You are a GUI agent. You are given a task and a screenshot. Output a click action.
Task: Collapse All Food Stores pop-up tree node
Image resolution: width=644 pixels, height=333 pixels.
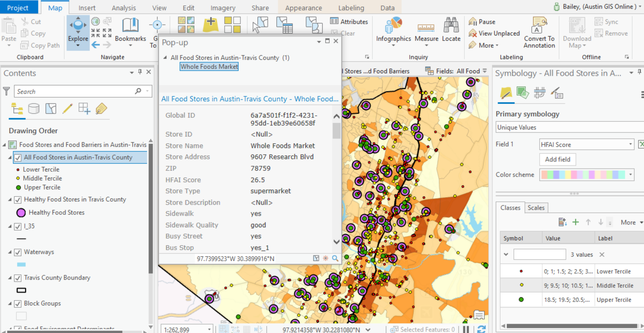coord(165,57)
